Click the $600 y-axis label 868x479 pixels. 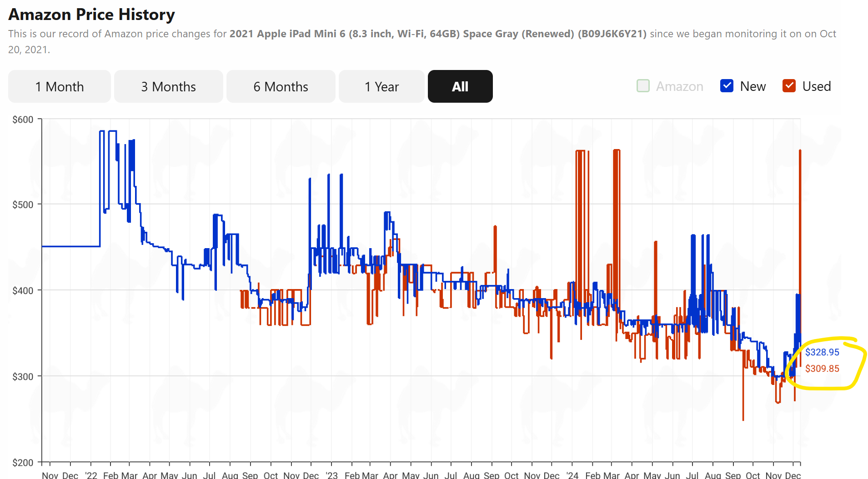click(23, 120)
